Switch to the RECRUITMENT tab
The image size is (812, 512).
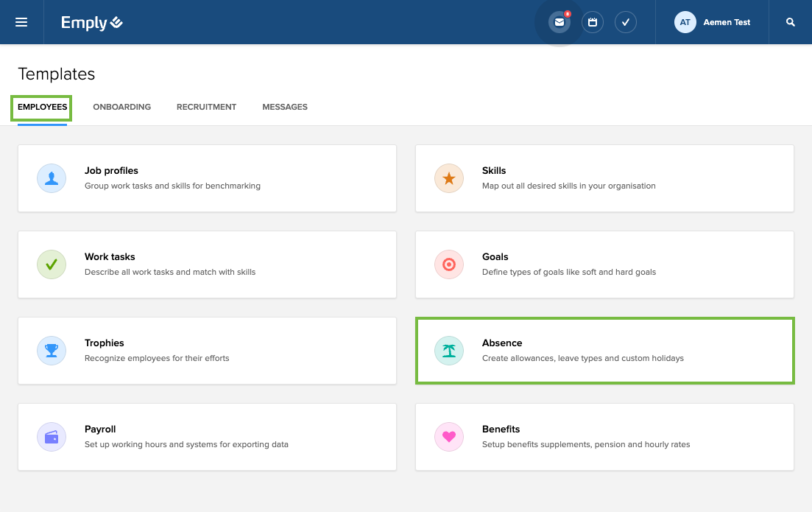(x=206, y=107)
